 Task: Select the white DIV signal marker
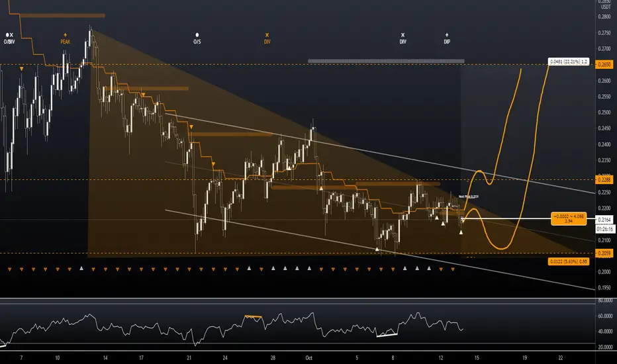403,38
